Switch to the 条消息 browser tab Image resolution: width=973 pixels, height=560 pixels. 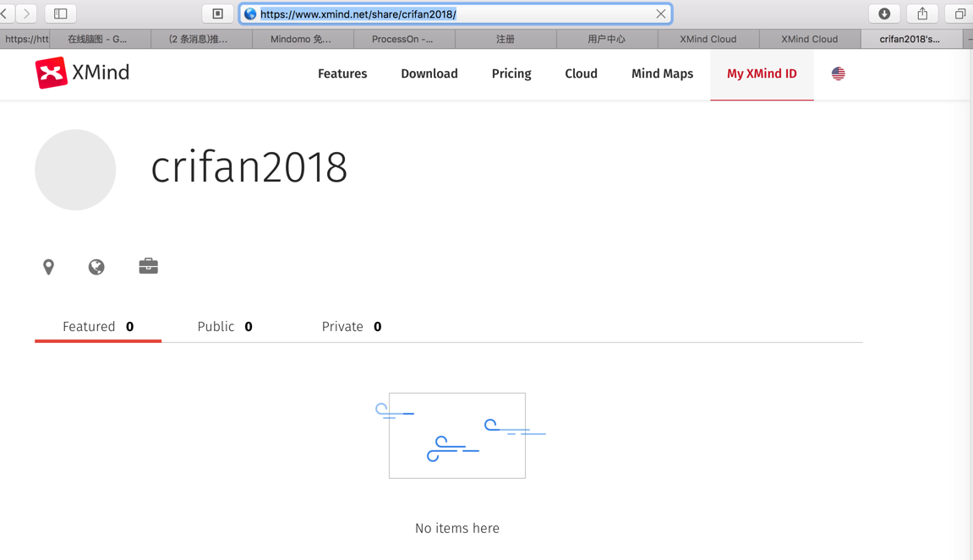[x=202, y=39]
